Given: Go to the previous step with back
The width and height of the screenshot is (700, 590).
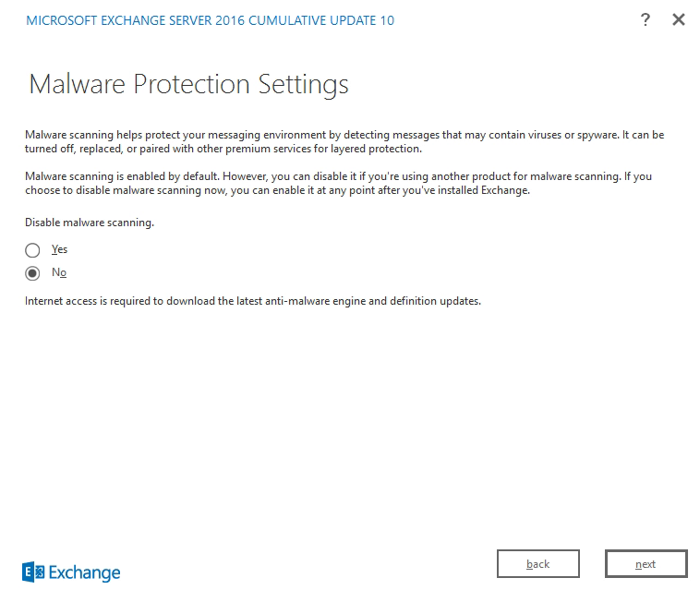Looking at the screenshot, I should click(538, 563).
